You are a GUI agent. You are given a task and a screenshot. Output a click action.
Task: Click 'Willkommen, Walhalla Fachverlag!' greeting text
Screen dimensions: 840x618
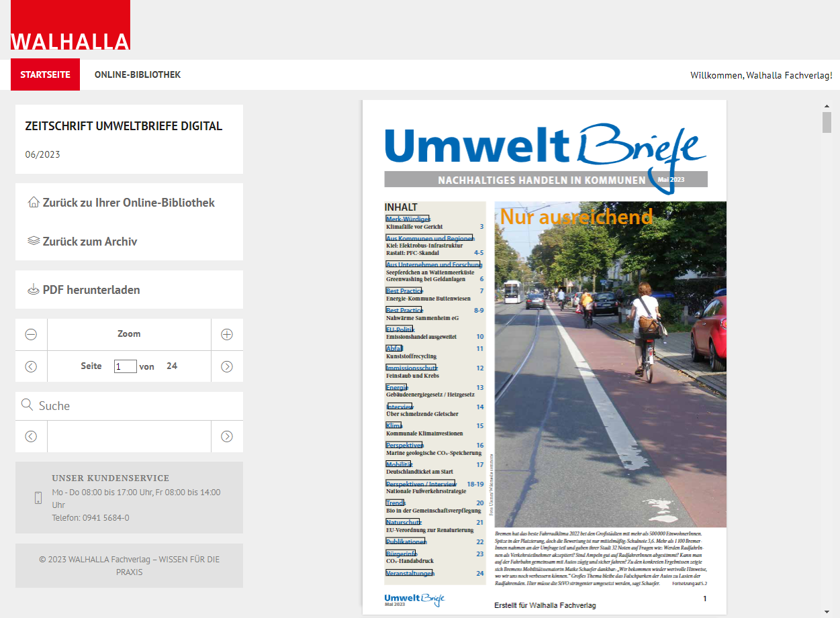[x=761, y=75]
